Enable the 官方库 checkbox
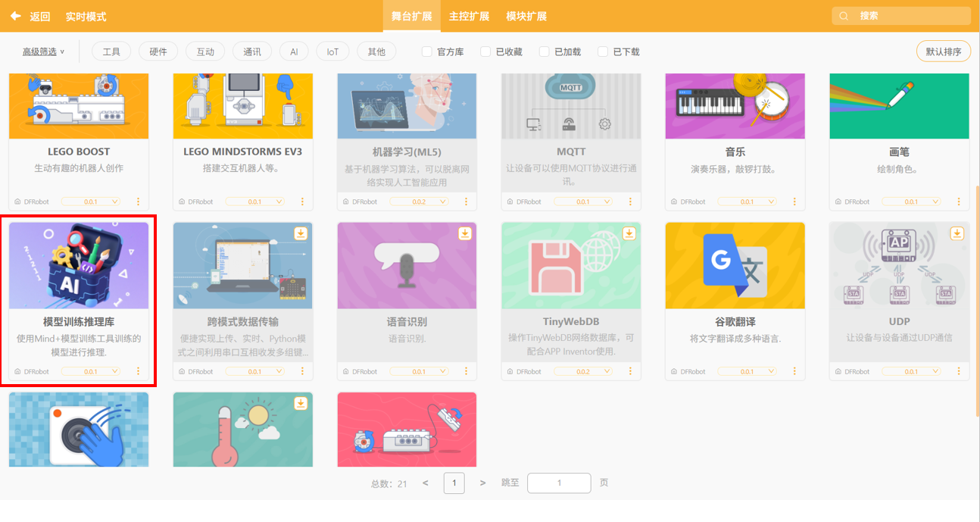The image size is (980, 522). [x=427, y=52]
